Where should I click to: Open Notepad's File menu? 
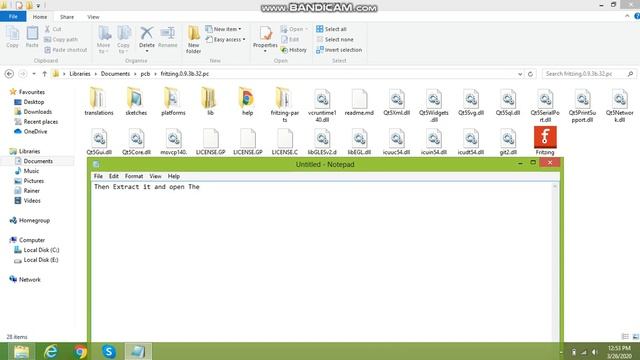[x=98, y=176]
